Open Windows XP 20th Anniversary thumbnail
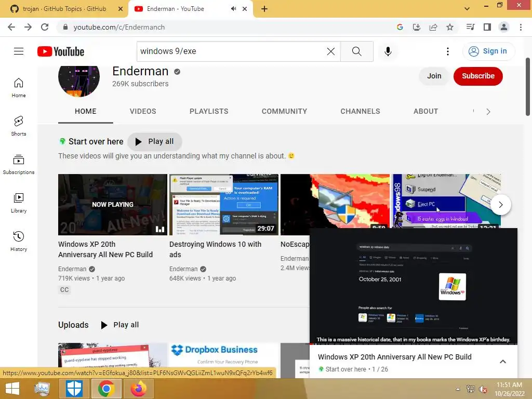Viewport: 532px width, 399px height. click(113, 205)
